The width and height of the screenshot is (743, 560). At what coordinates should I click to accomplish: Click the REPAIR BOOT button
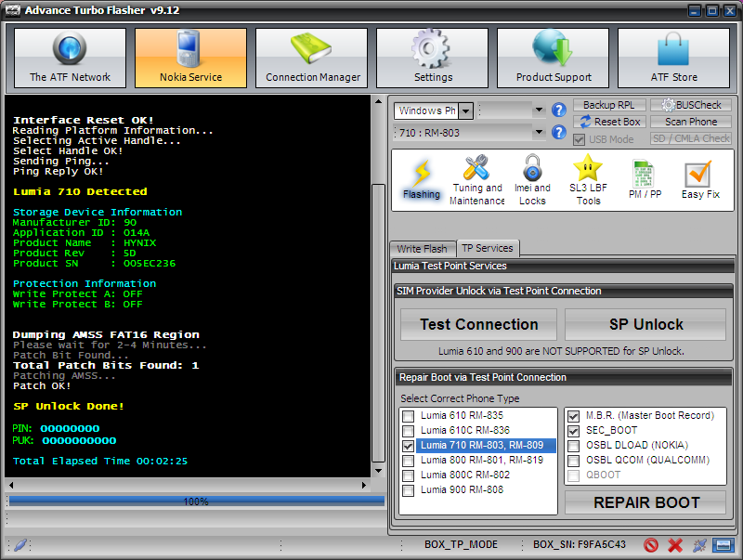(645, 502)
